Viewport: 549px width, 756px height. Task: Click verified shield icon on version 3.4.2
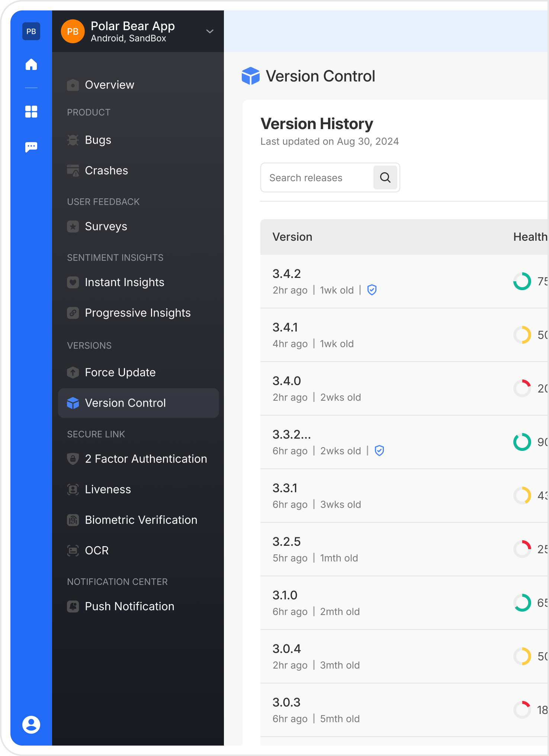(372, 290)
